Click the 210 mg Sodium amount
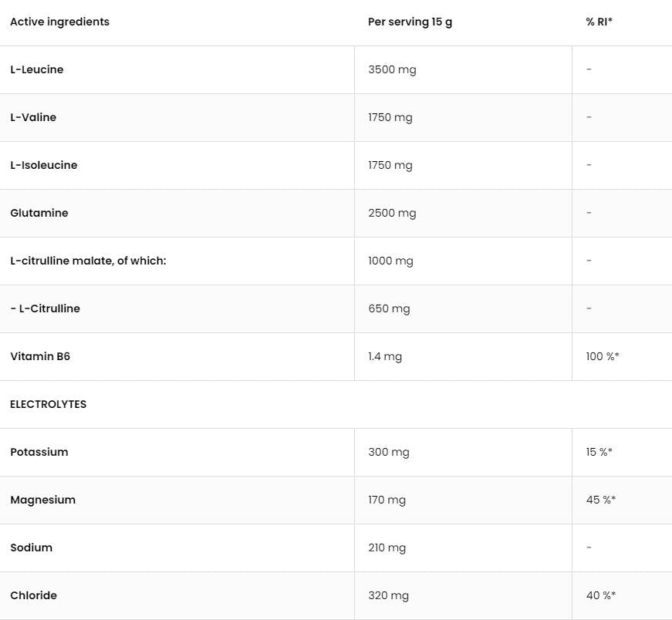The width and height of the screenshot is (672, 620). pyautogui.click(x=387, y=548)
